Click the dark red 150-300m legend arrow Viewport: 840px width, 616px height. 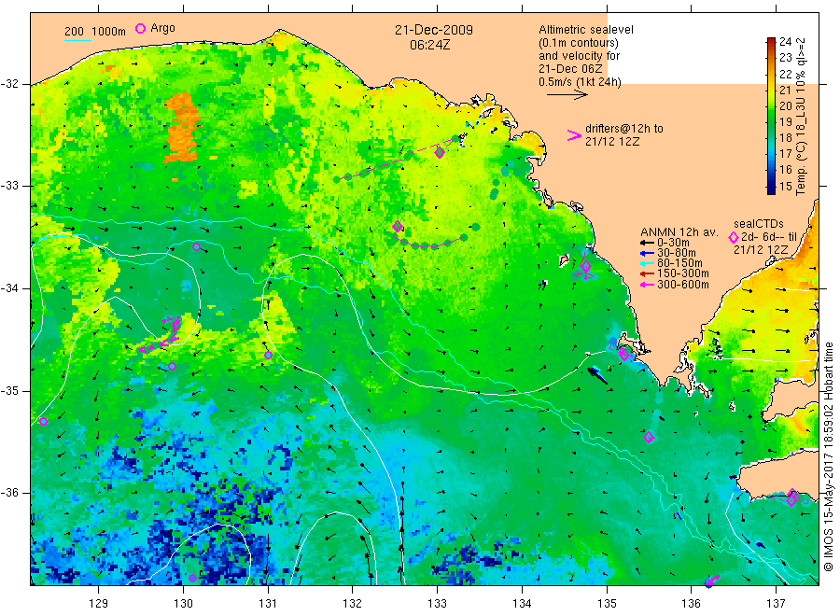(647, 273)
